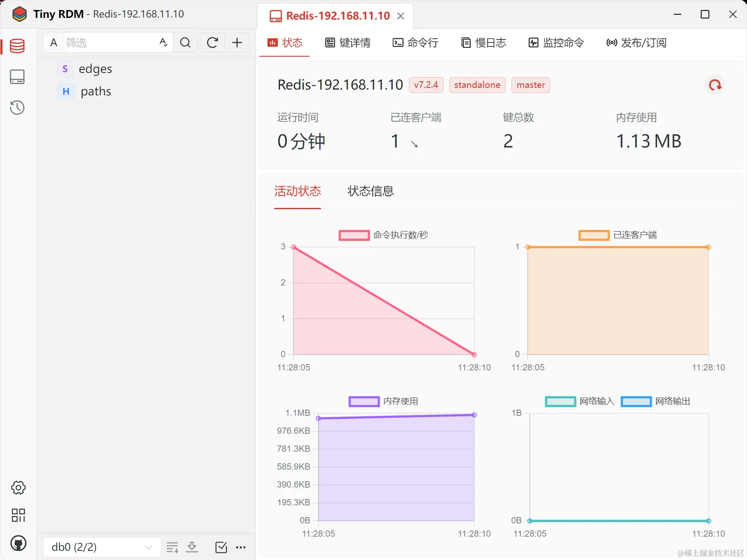Open the key type filter 'A' selector
Viewport: 747px width, 560px height.
point(54,42)
